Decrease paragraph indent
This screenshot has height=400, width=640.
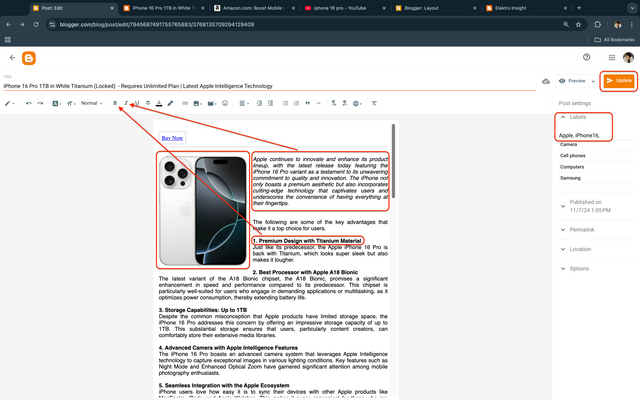[270, 103]
